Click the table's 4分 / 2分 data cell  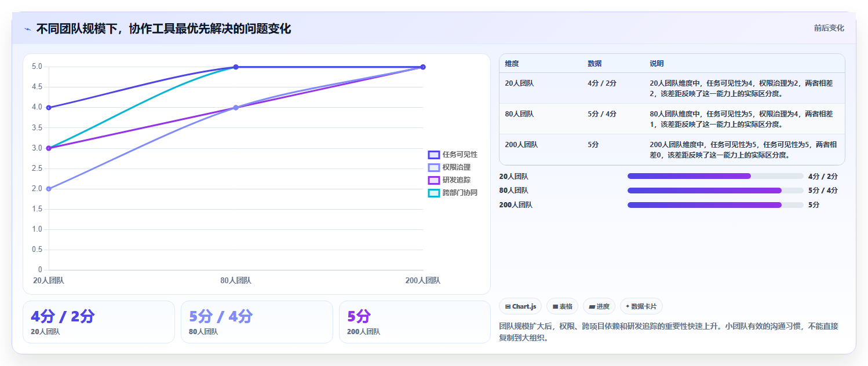(x=602, y=83)
